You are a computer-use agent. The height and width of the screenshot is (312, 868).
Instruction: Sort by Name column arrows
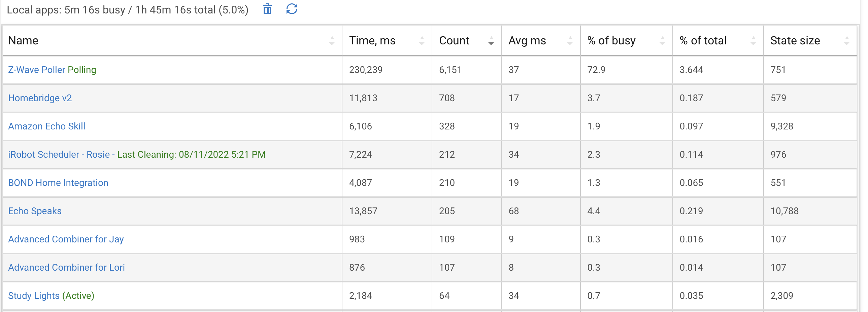point(332,41)
